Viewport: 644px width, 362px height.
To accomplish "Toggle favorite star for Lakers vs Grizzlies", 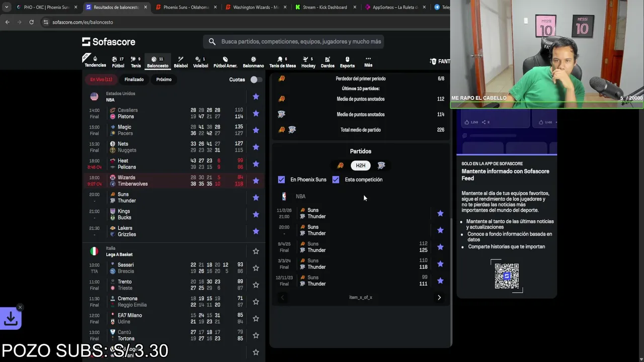I will pyautogui.click(x=256, y=231).
